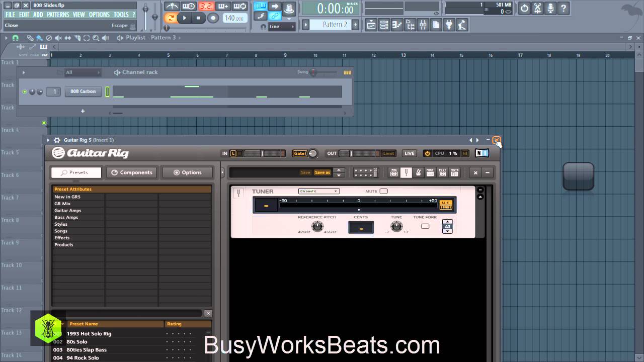644x362 pixels.
Task: Toggle the Channel rack graph editor icon
Action: coord(347,72)
